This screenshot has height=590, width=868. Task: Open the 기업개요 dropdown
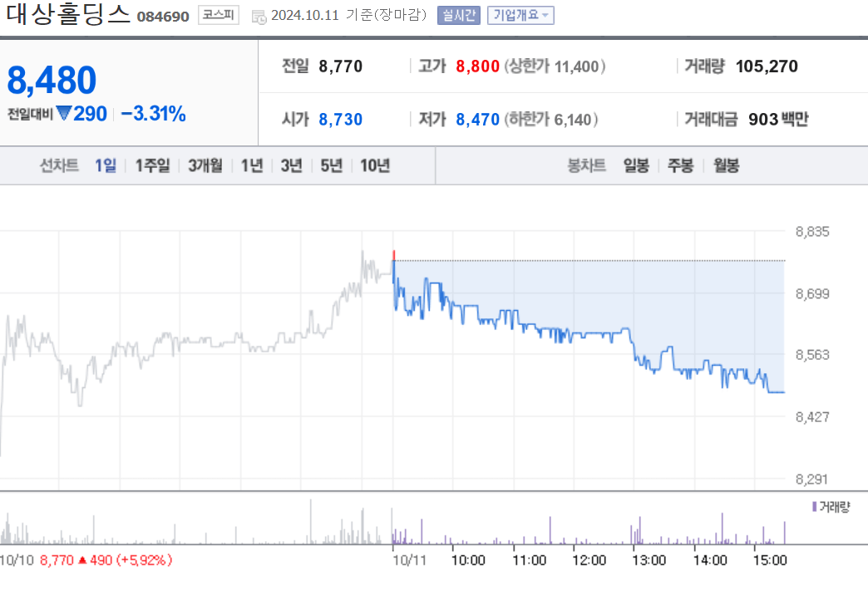click(520, 16)
